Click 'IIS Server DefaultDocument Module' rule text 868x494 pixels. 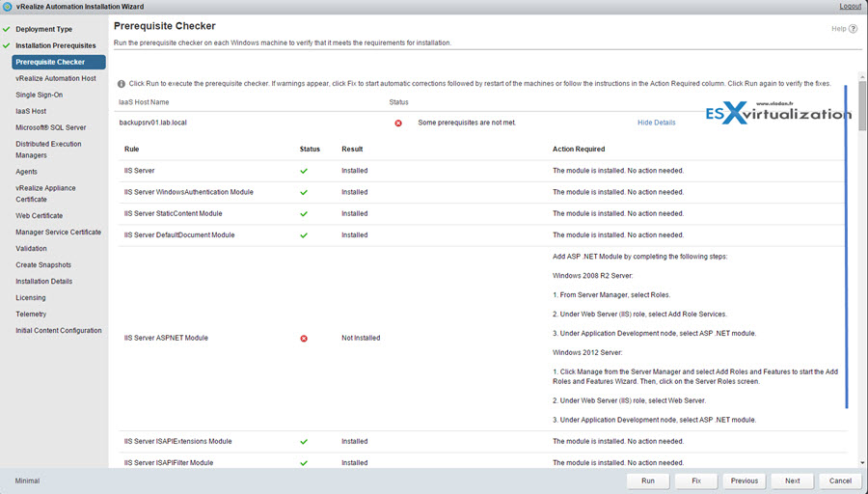[x=179, y=235]
